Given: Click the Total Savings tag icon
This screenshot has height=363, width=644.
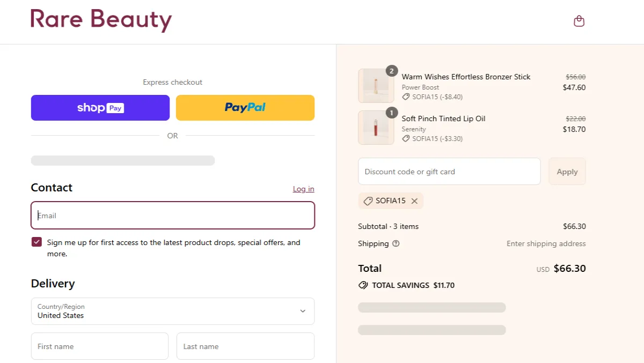Looking at the screenshot, I should (363, 285).
